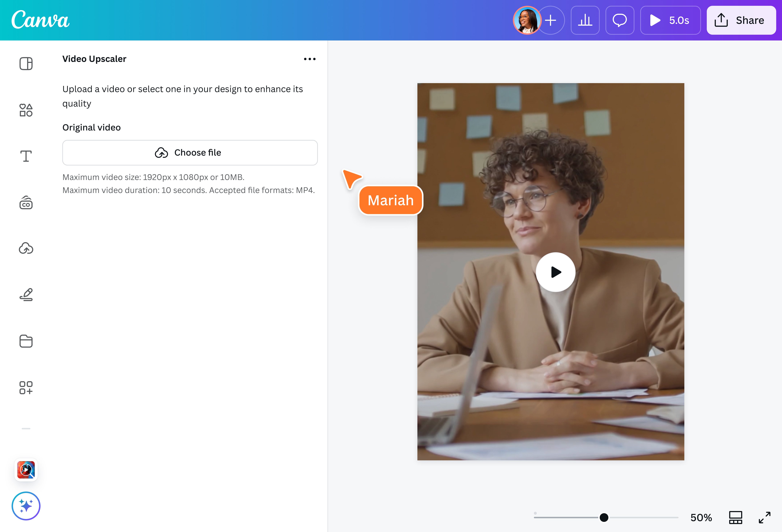
Task: Open the comments panel from the top bar
Action: (620, 20)
